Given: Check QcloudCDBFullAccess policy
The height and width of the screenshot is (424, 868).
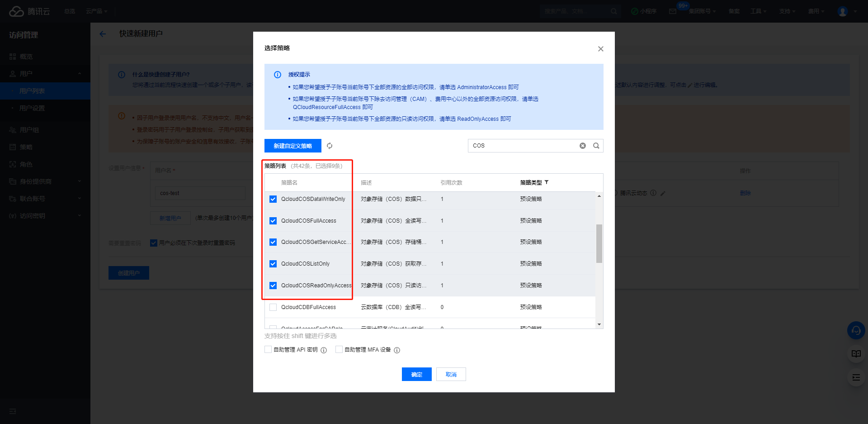Looking at the screenshot, I should point(273,307).
